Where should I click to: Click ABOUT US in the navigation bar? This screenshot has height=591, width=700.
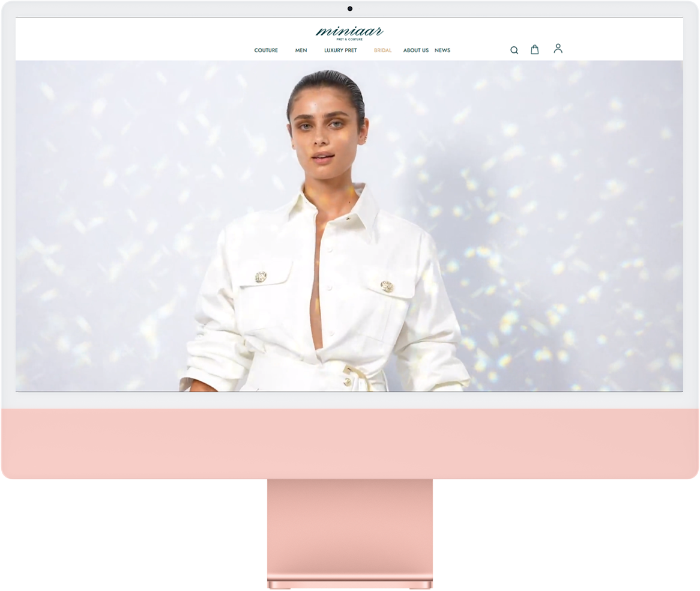[x=415, y=50]
